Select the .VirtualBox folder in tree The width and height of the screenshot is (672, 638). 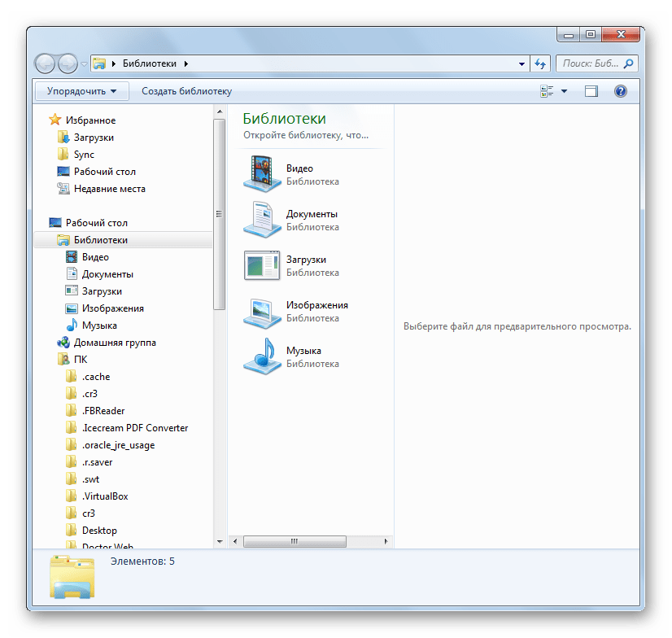coord(104,496)
